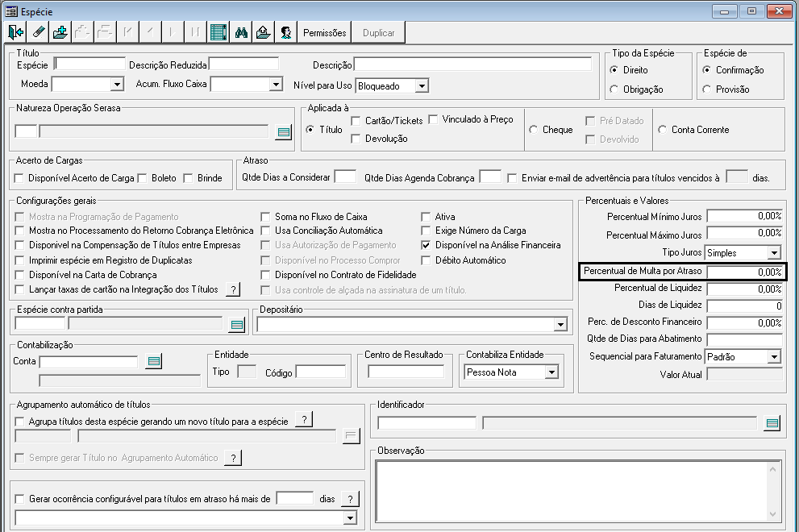Click help button beside Lançar taxas de cartão
Viewport: 799px width, 532px height.
[x=233, y=290]
